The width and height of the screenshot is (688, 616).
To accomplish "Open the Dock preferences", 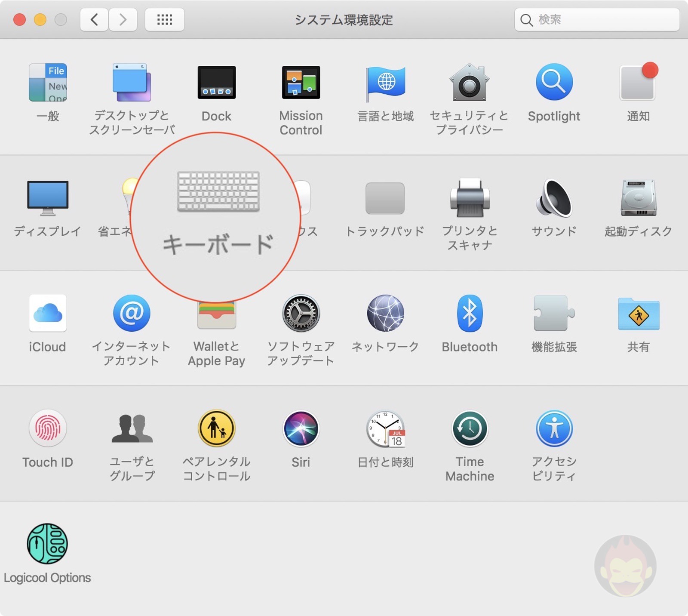I will pyautogui.click(x=216, y=83).
